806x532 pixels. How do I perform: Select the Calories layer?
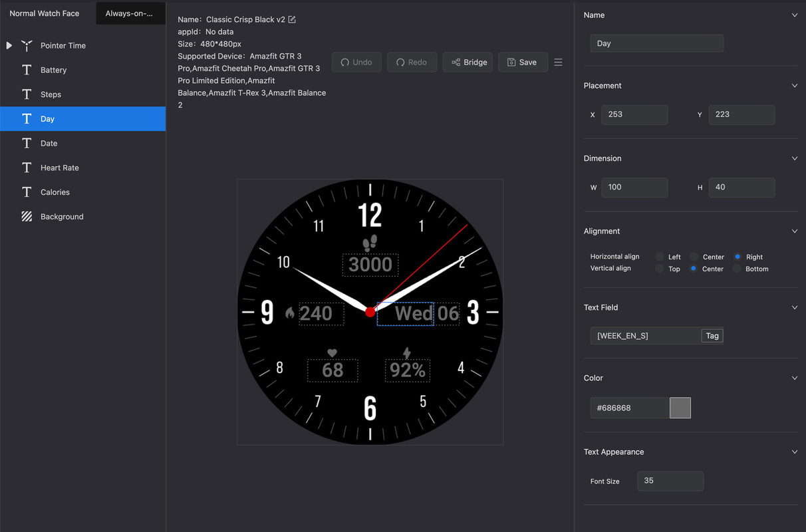tap(82, 192)
